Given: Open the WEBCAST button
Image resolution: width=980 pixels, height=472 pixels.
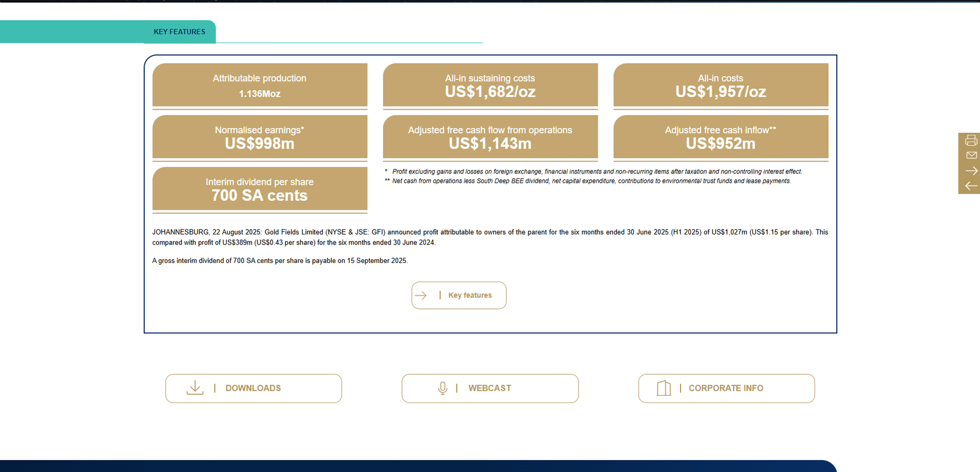Looking at the screenshot, I should coord(490,389).
